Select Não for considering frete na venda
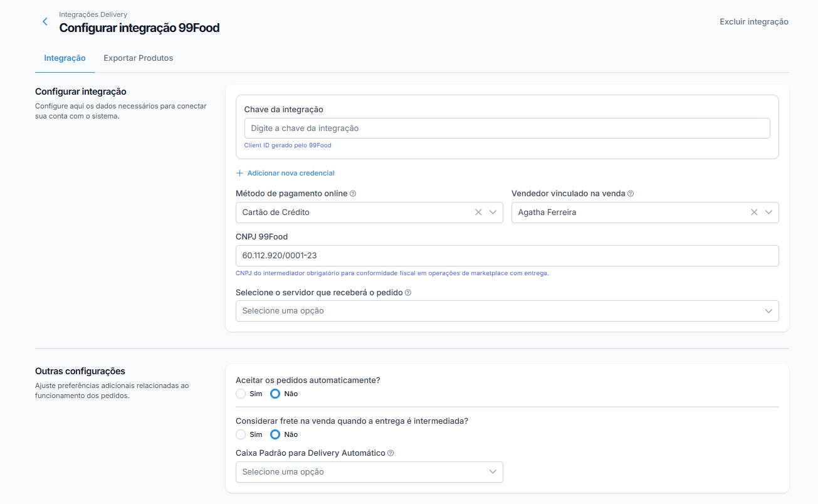Viewport: 818px width, 504px height. click(x=275, y=434)
